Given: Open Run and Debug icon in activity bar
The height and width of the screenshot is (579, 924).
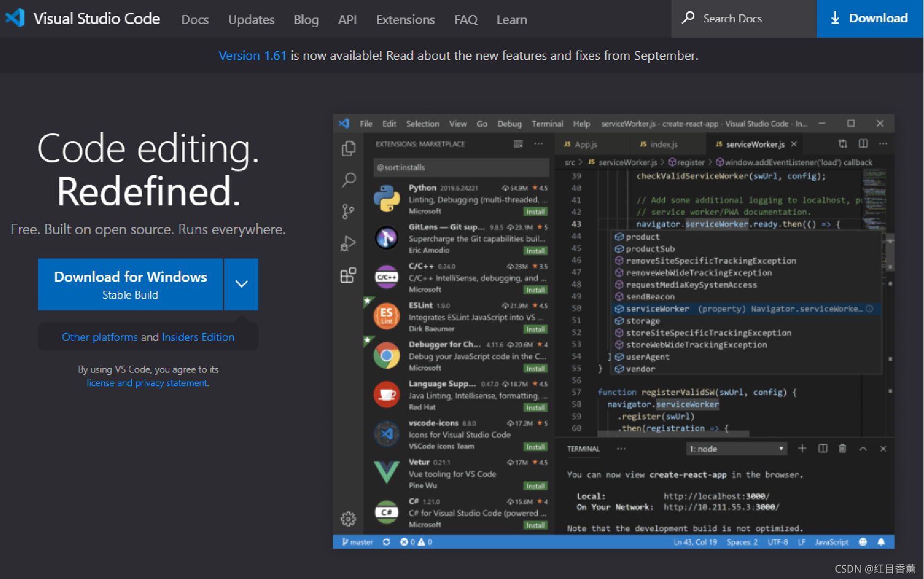Looking at the screenshot, I should [348, 244].
